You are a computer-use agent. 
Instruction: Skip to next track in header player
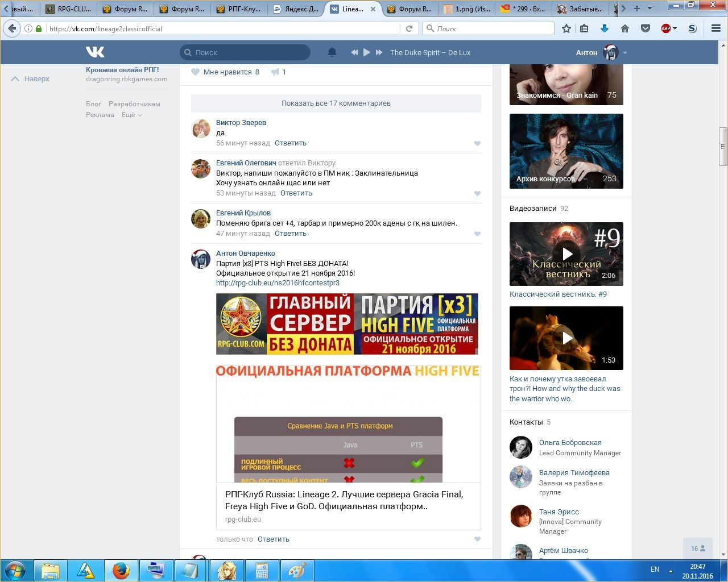(379, 52)
